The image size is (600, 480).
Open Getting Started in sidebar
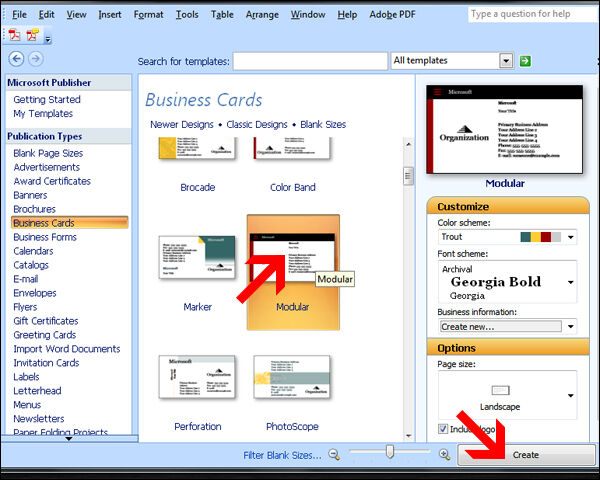point(47,100)
